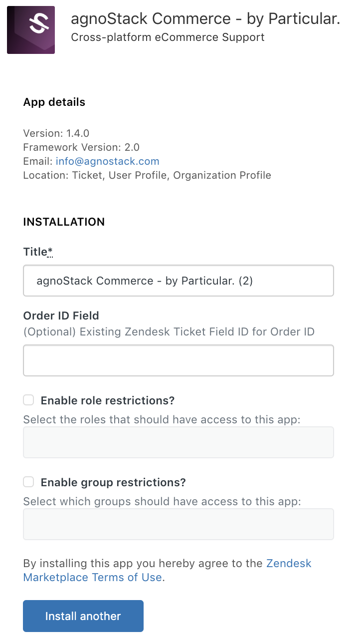This screenshot has height=641, width=364.
Task: Click the App details heading
Action: tap(54, 102)
